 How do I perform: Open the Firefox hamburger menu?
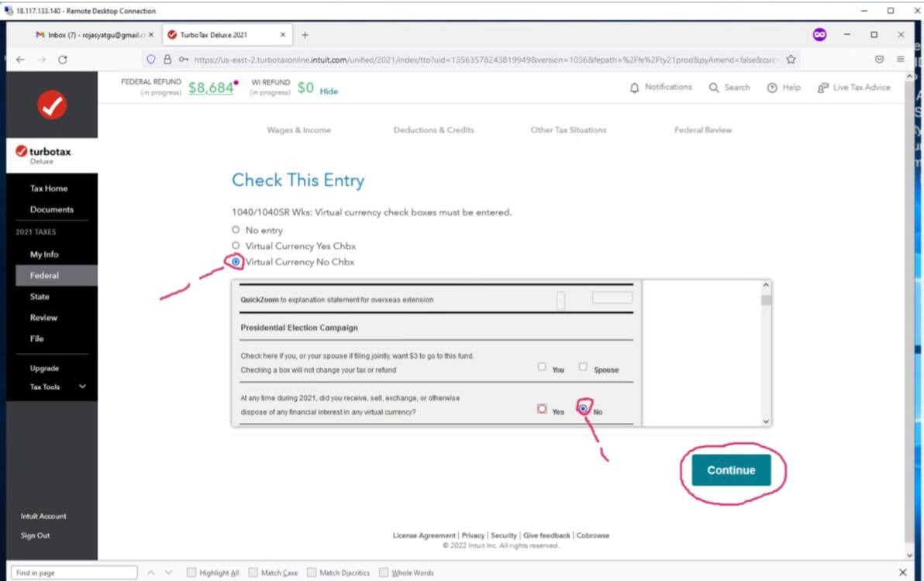click(x=901, y=60)
